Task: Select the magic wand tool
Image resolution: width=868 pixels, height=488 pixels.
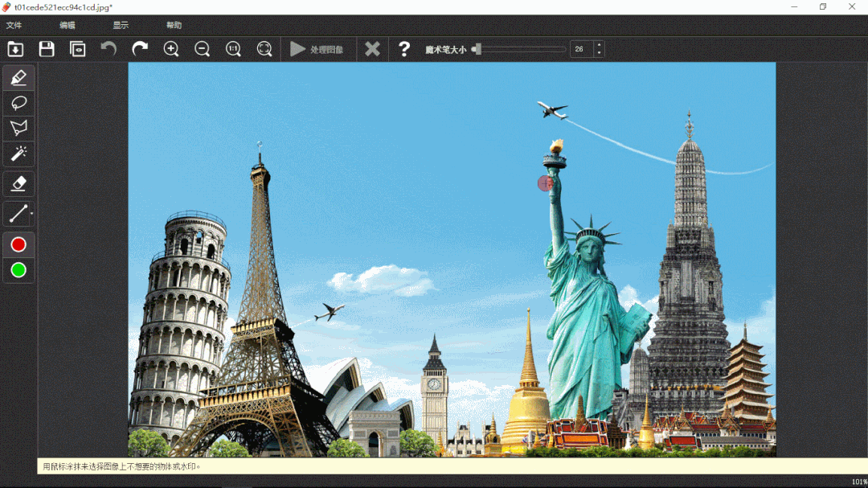Action: point(18,154)
